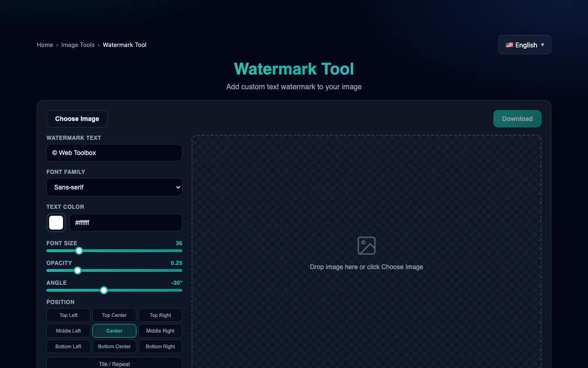Select Tile / Repeat position option

point(114,363)
